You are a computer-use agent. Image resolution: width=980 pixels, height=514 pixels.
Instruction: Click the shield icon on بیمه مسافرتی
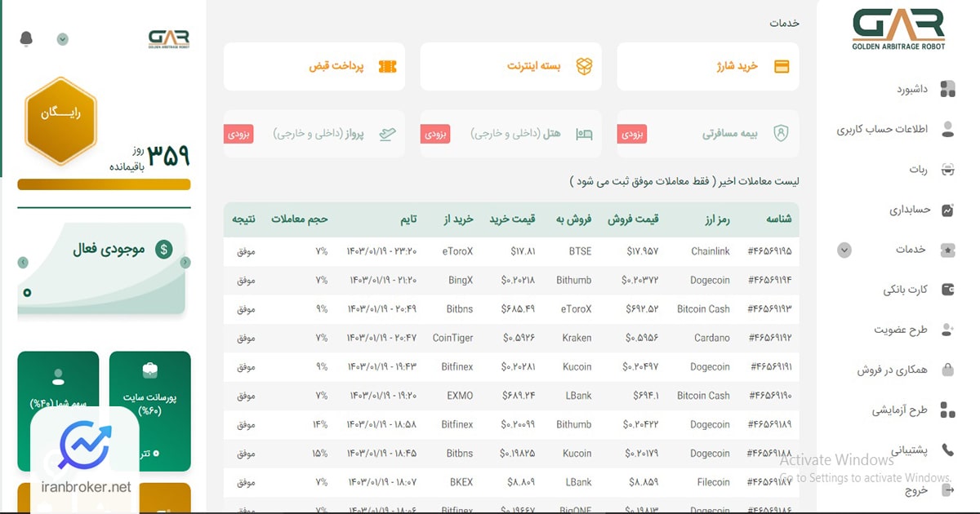coord(781,134)
